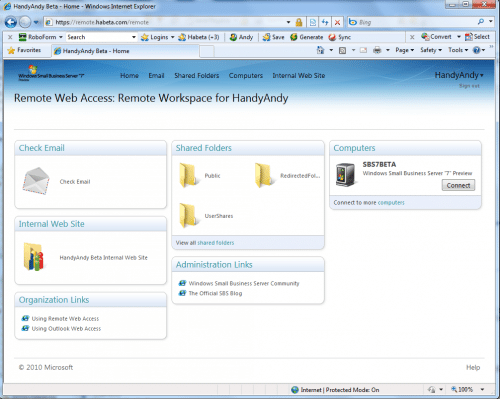This screenshot has width=500, height=399.
Task: Expand the RoboForm Search box dropdown
Action: point(134,37)
